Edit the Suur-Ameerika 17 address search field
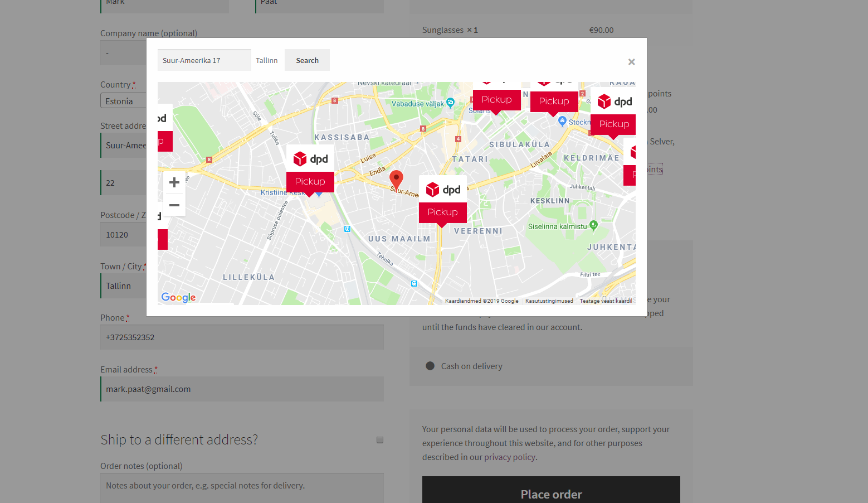 (x=204, y=60)
